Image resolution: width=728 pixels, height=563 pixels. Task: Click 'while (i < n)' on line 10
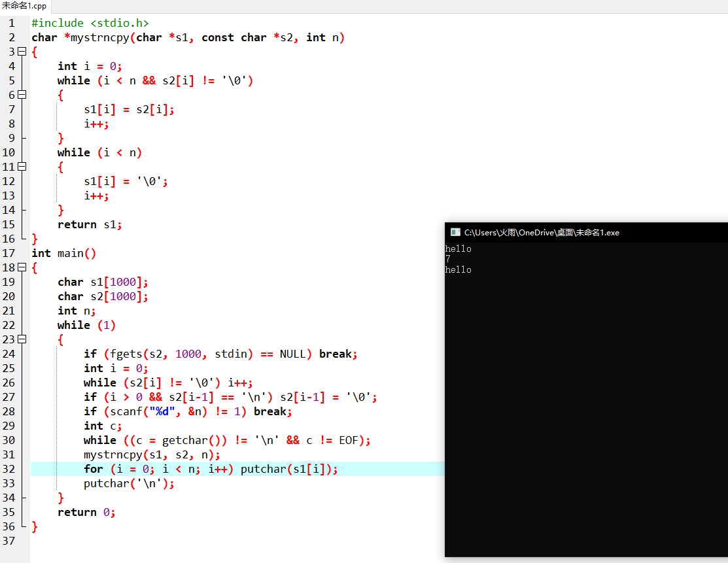[x=99, y=153]
